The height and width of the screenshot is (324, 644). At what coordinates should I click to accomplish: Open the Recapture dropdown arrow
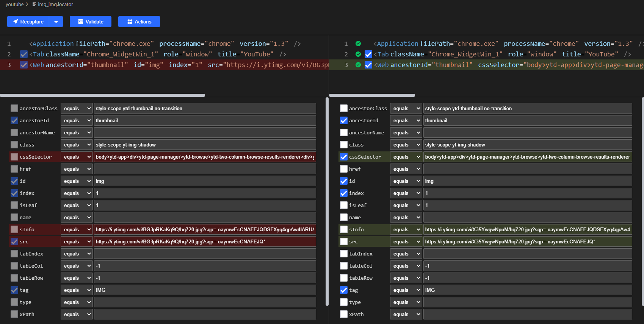tap(56, 22)
